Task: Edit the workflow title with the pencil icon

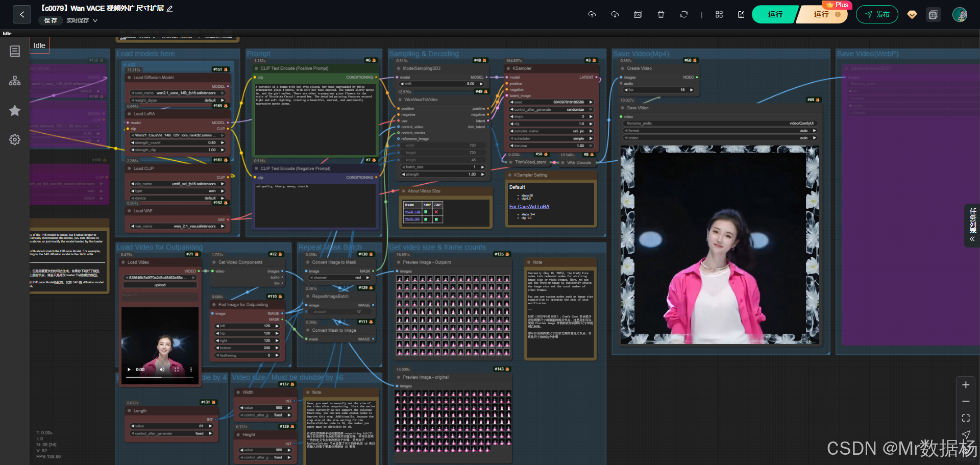Action: tap(170, 9)
